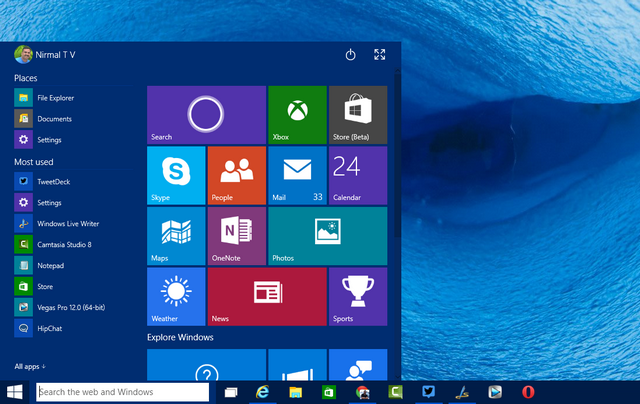Click the Search the web and Windows box
Screen dimensions: 640x404
[x=122, y=392]
